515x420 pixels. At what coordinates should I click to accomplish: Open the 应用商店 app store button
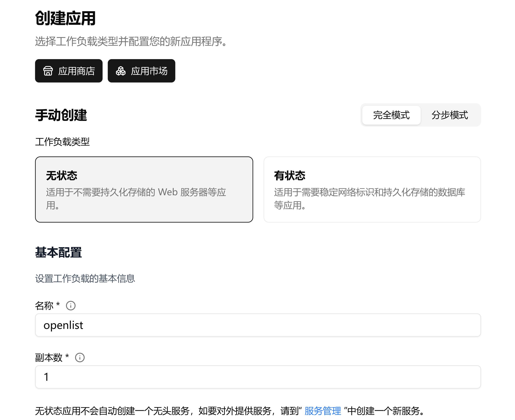[69, 71]
